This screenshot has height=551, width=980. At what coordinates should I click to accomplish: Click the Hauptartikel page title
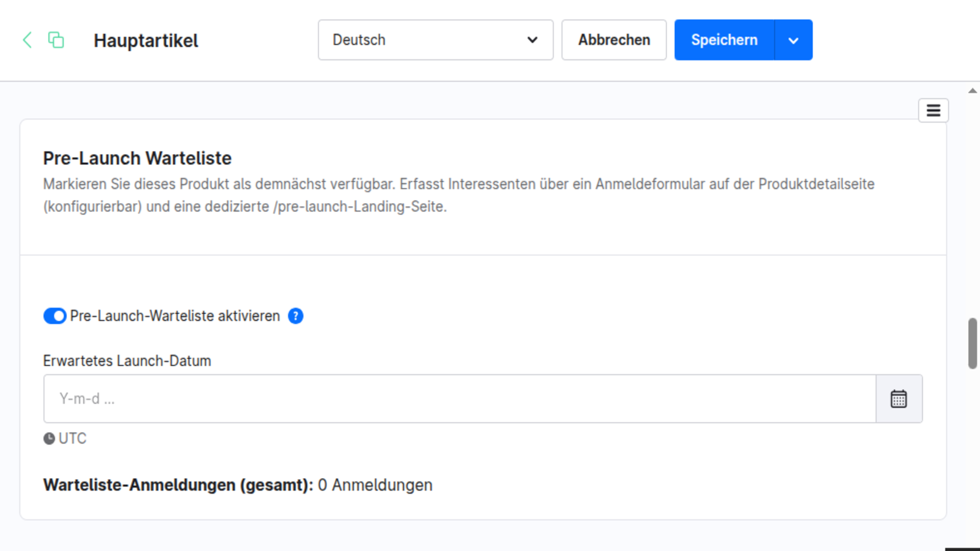(x=146, y=40)
